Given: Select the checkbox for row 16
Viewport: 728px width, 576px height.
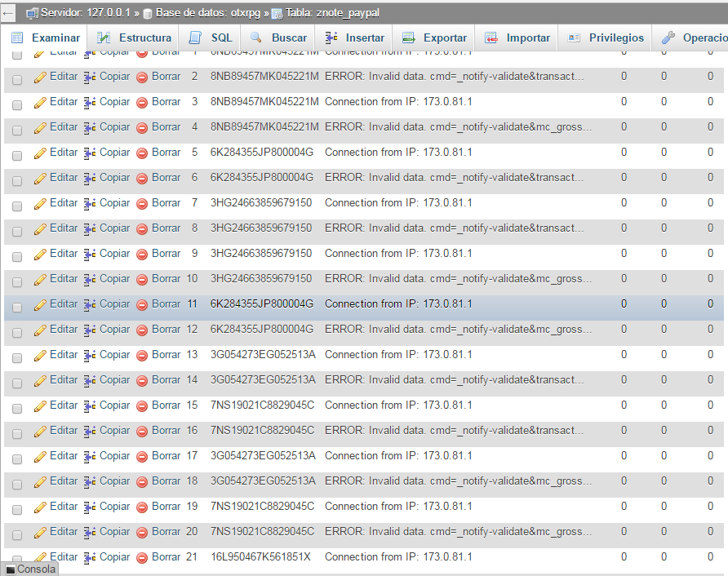Looking at the screenshot, I should click(17, 434).
